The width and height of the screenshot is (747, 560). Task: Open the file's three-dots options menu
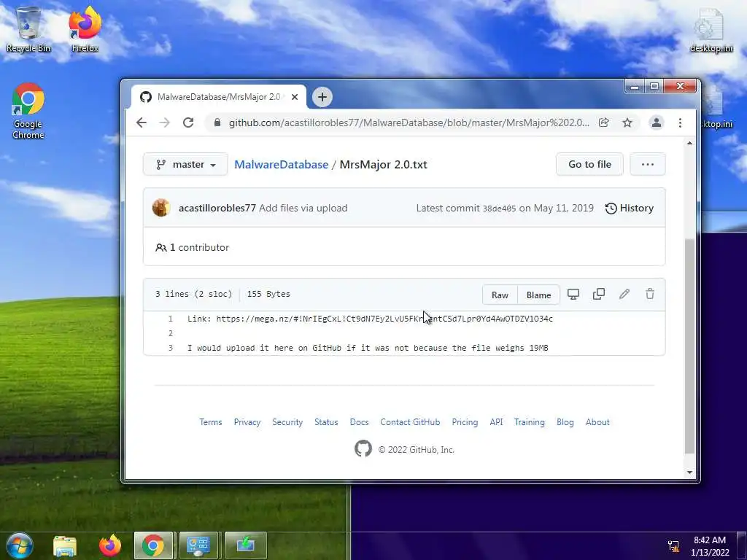648,164
